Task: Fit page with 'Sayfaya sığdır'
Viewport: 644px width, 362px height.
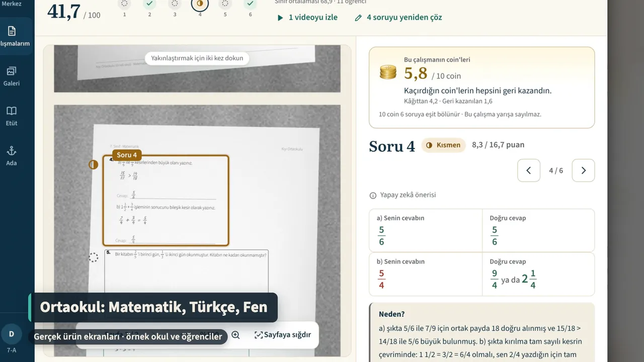Action: point(283,335)
